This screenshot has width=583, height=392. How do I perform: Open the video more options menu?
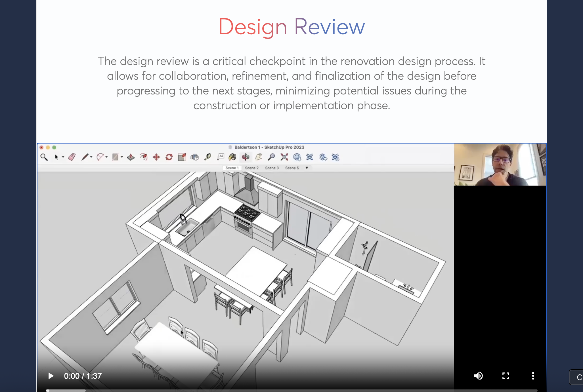pos(533,376)
